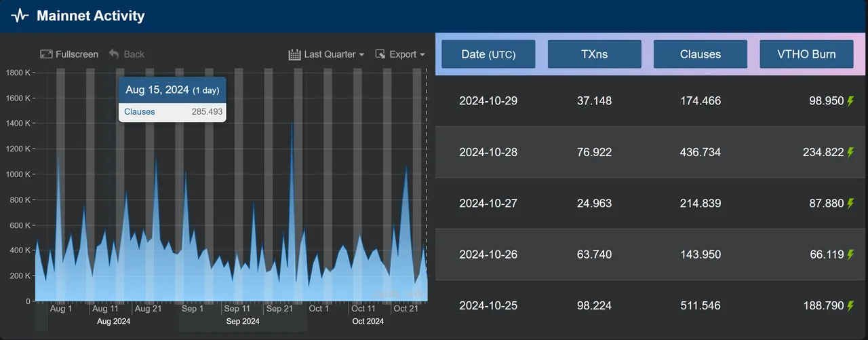The width and height of the screenshot is (868, 340).
Task: Click the Export icon
Action: pyautogui.click(x=380, y=54)
